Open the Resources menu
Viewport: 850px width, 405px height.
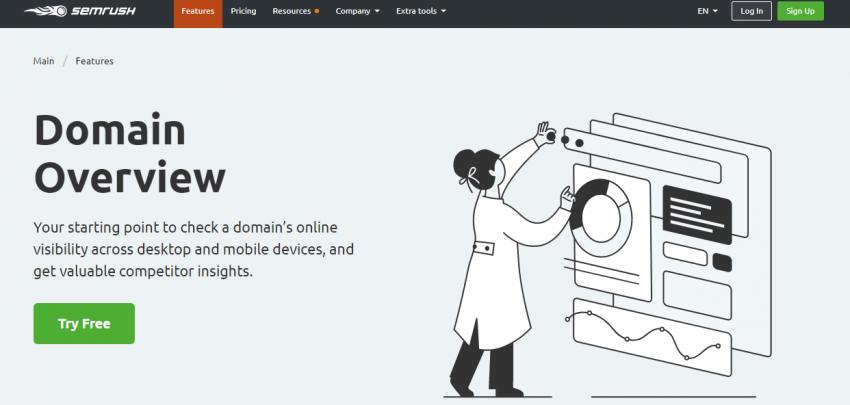pyautogui.click(x=295, y=11)
